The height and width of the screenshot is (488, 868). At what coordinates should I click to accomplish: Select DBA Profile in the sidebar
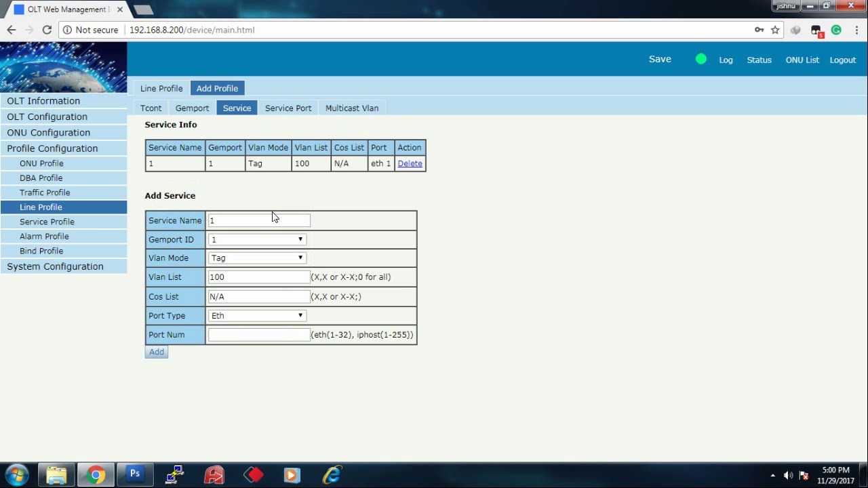41,178
